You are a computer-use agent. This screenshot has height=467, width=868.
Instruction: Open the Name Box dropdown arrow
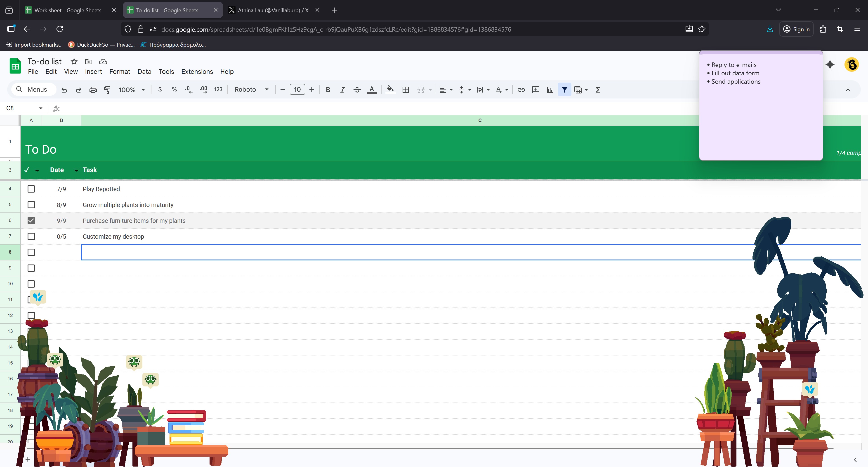pos(40,108)
